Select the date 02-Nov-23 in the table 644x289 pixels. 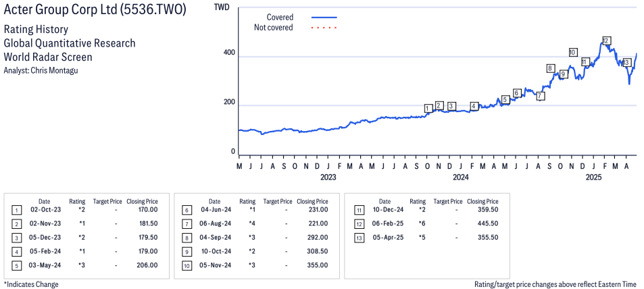click(45, 224)
